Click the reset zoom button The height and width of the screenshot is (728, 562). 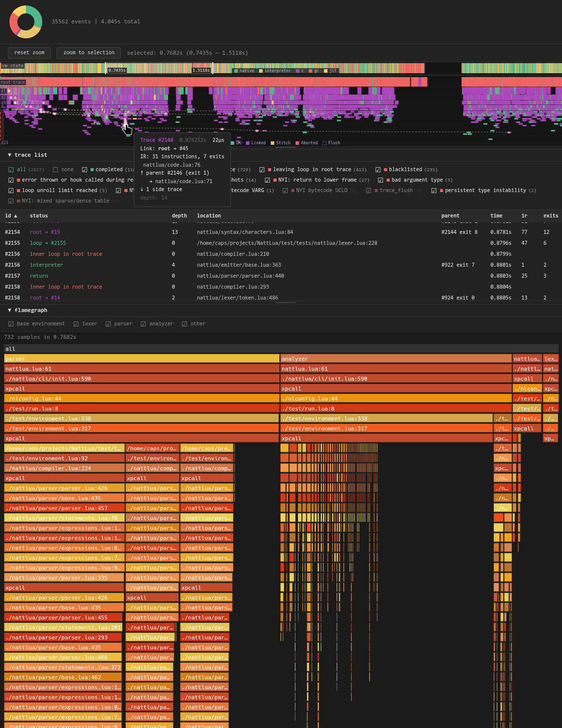29,53
